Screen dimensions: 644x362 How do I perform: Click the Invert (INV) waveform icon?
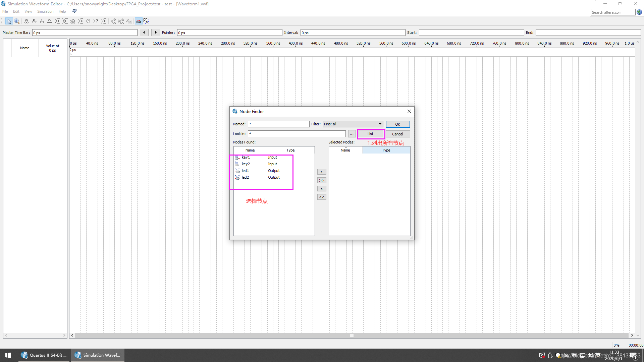pyautogui.click(x=73, y=21)
